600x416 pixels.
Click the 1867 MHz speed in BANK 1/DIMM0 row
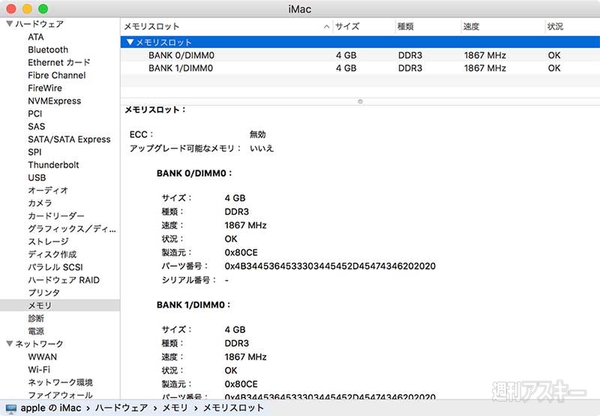click(x=485, y=68)
